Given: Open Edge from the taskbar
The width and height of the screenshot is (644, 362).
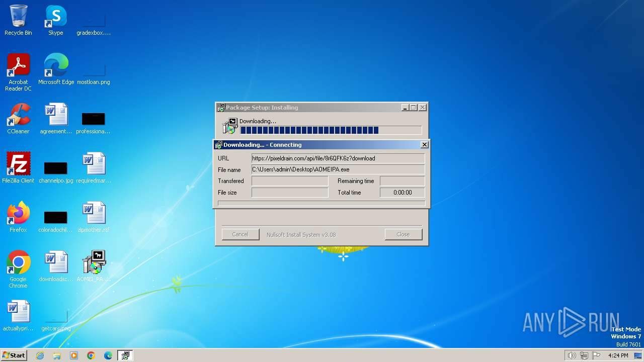Looking at the screenshot, I should [x=108, y=355].
